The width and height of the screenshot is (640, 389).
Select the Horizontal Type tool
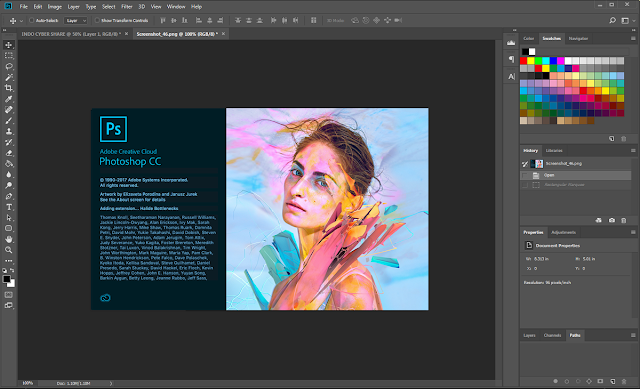point(9,207)
